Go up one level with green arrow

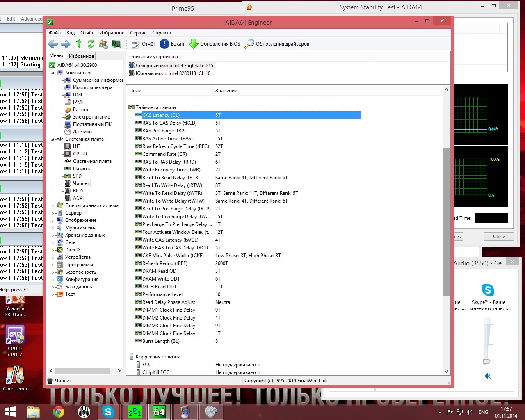(79, 43)
